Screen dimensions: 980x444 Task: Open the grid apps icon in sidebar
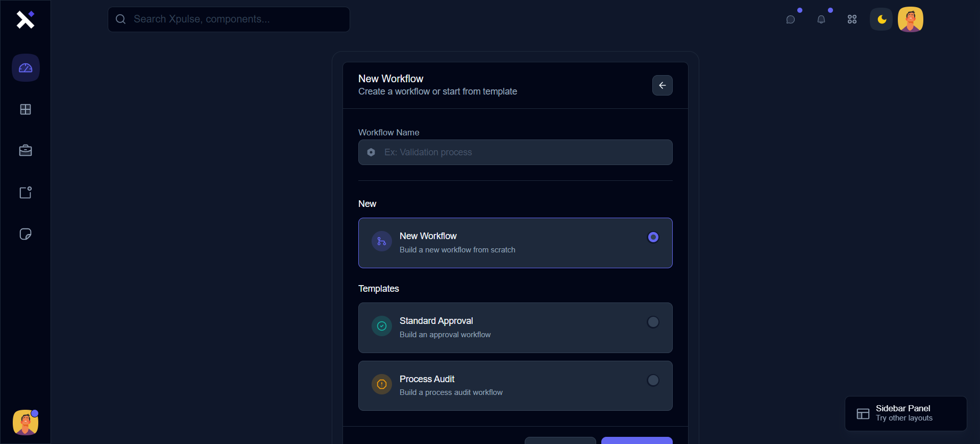25,109
